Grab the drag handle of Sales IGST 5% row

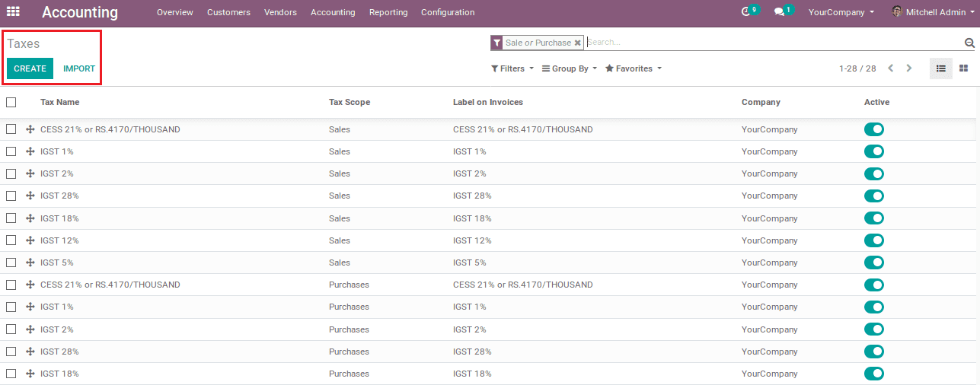(30, 262)
